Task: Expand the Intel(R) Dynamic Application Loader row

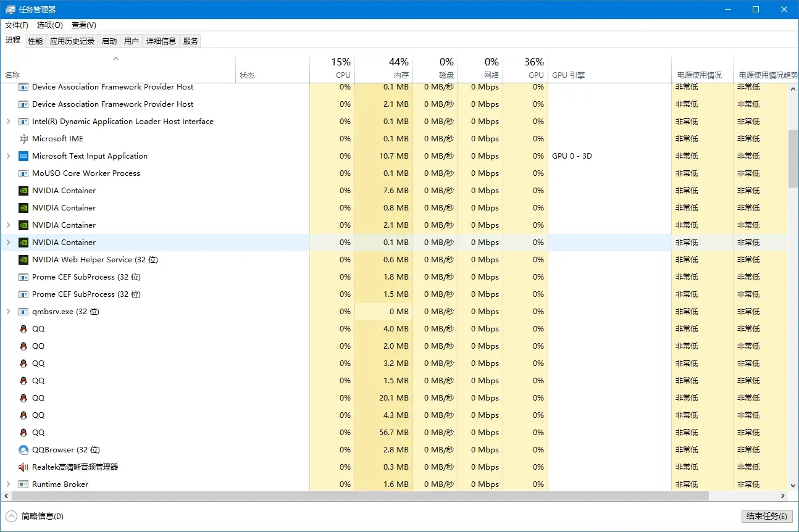Action: point(8,122)
